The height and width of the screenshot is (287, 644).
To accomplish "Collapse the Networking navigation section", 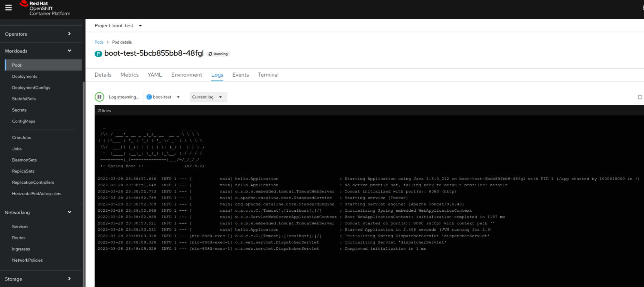I will point(41,212).
